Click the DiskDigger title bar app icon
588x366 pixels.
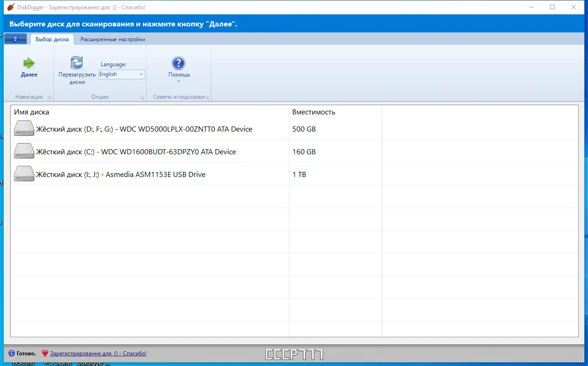click(10, 7)
